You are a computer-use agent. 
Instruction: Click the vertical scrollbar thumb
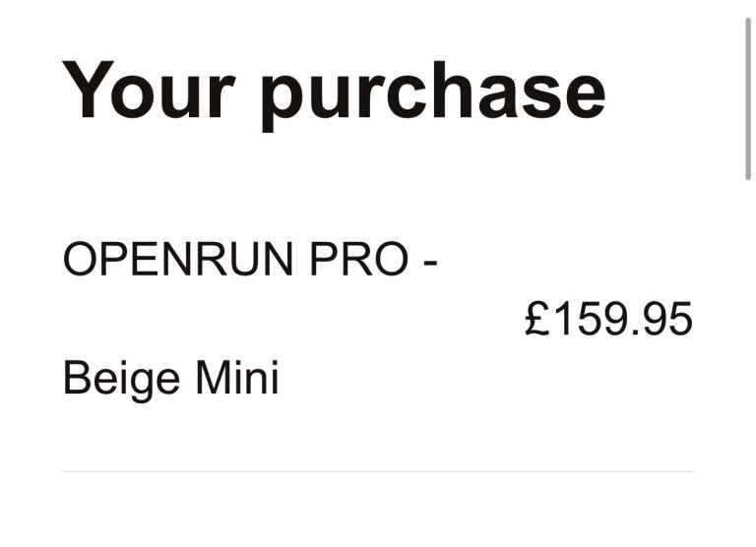click(x=747, y=98)
